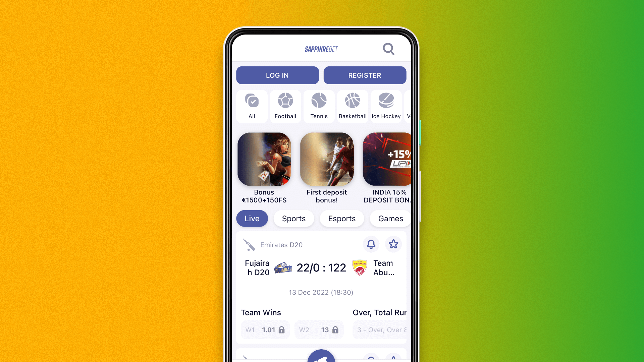Select the Sports tab
Screen dimensions: 644x362
(x=294, y=218)
